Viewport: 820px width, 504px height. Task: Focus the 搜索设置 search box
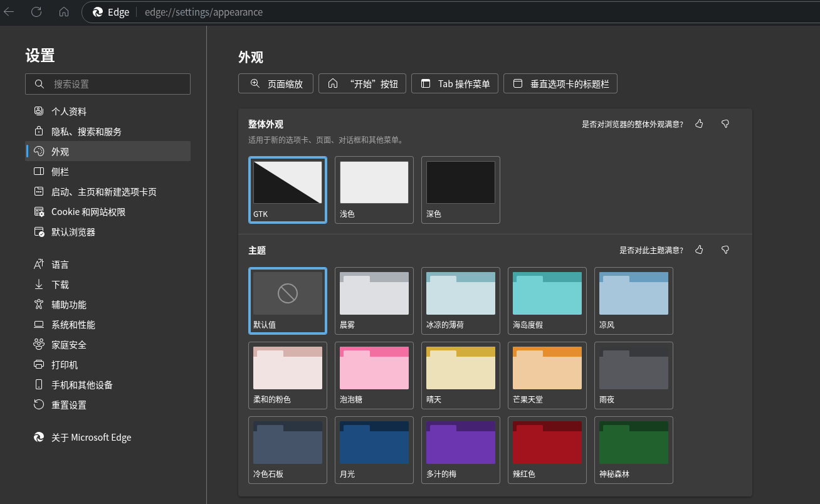coord(108,84)
